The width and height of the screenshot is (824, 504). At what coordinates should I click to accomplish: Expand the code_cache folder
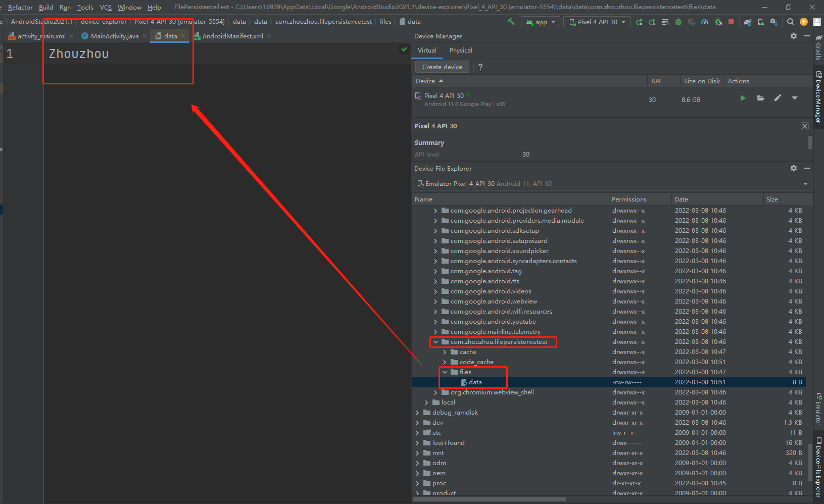[445, 362]
